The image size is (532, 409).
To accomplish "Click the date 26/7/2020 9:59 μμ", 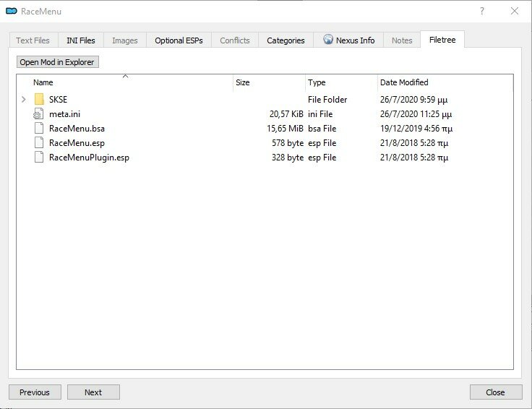I will click(414, 100).
